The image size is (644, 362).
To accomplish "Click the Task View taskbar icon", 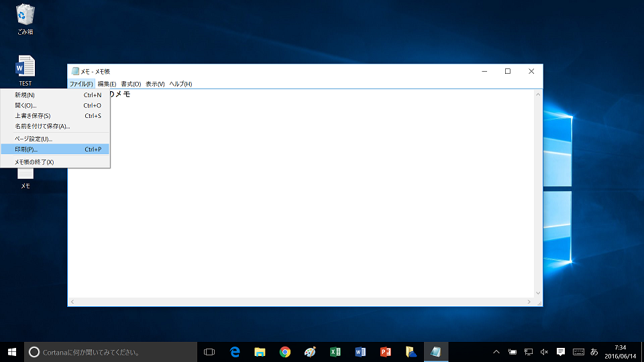I will point(209,351).
